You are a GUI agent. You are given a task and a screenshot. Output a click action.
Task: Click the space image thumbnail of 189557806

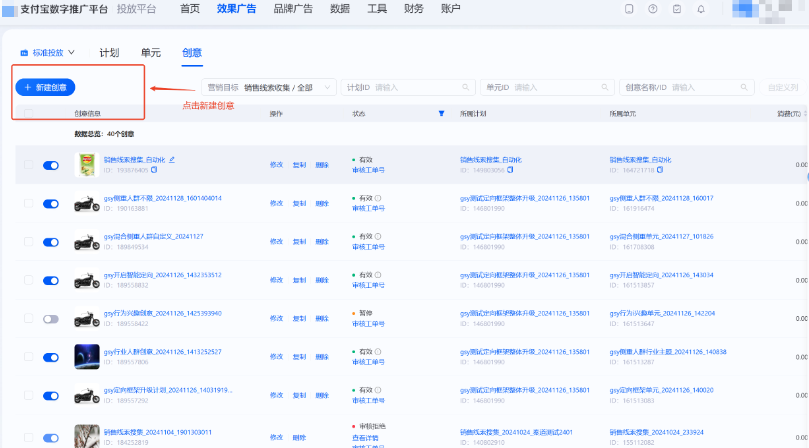(x=87, y=357)
